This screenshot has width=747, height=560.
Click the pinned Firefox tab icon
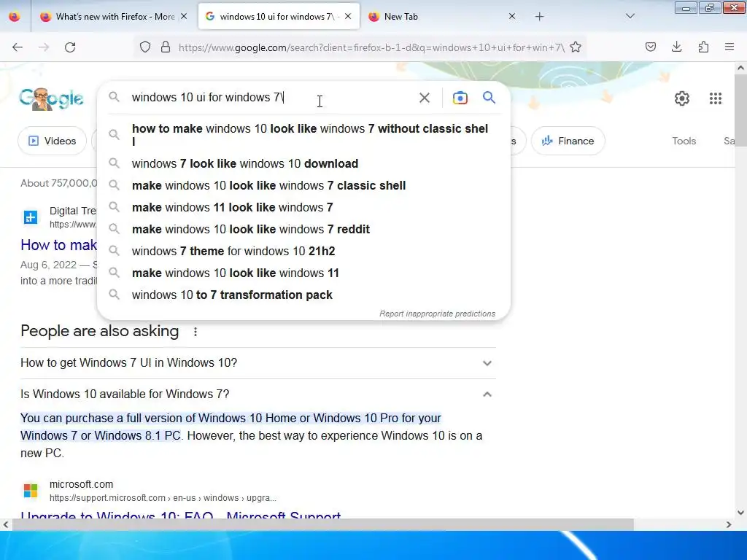point(15,17)
